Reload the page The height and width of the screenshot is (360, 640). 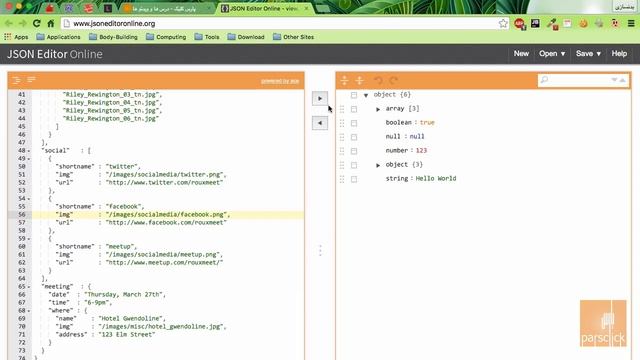(x=36, y=23)
